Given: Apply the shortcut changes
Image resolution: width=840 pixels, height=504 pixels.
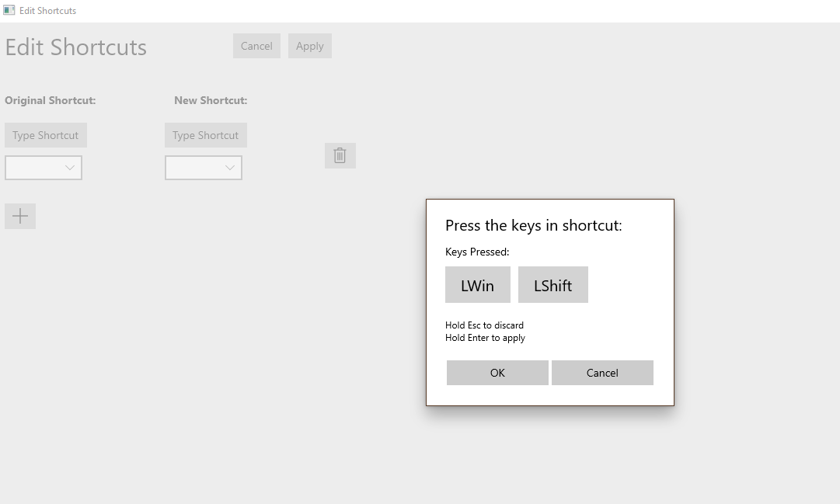Looking at the screenshot, I should [309, 45].
